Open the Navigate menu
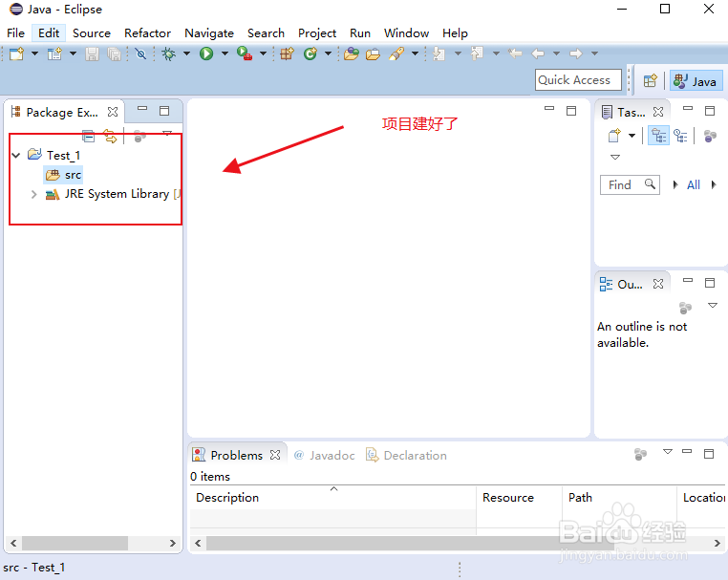This screenshot has width=728, height=580. tap(209, 33)
